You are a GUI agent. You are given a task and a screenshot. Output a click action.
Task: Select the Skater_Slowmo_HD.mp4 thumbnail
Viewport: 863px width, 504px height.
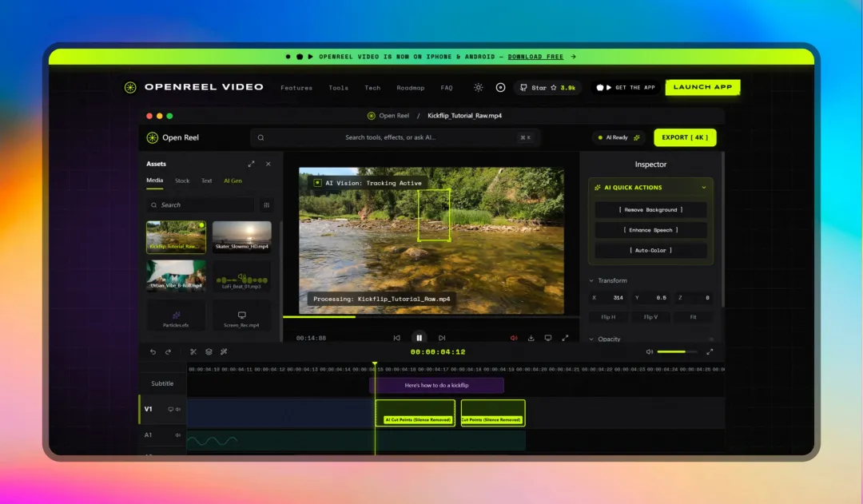(x=241, y=237)
